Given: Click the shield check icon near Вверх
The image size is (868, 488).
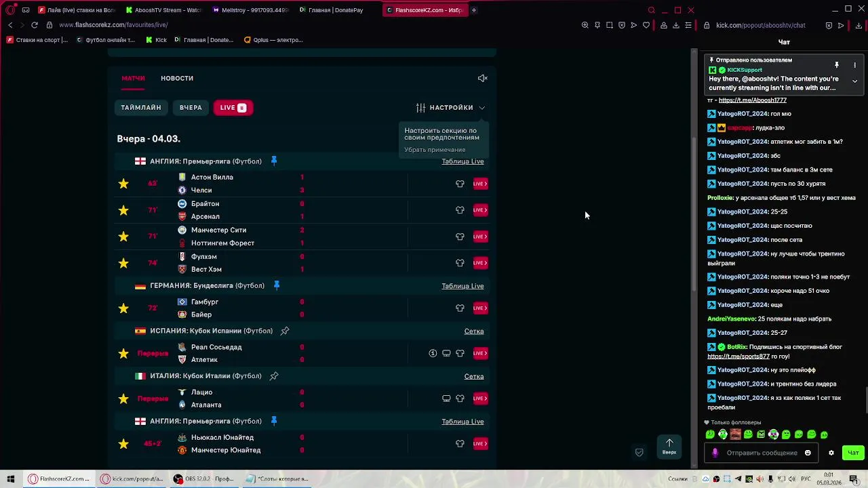Looking at the screenshot, I should 639,452.
